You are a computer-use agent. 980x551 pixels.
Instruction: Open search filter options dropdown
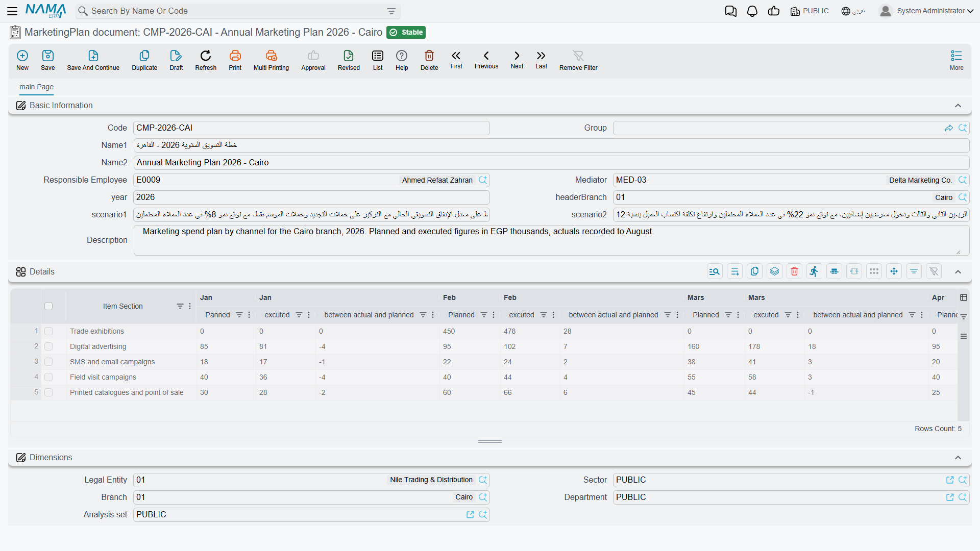coord(391,11)
